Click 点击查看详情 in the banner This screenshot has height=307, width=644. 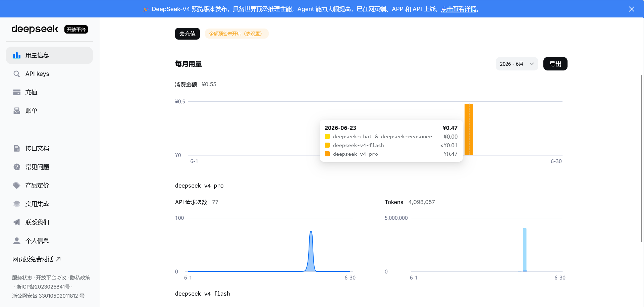pos(459,9)
